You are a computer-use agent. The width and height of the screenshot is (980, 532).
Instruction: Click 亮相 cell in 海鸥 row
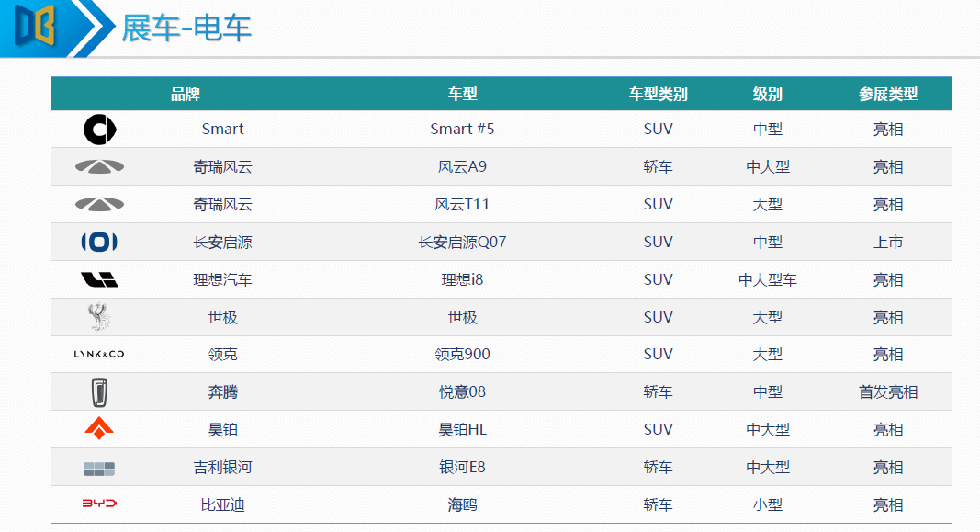tap(888, 504)
